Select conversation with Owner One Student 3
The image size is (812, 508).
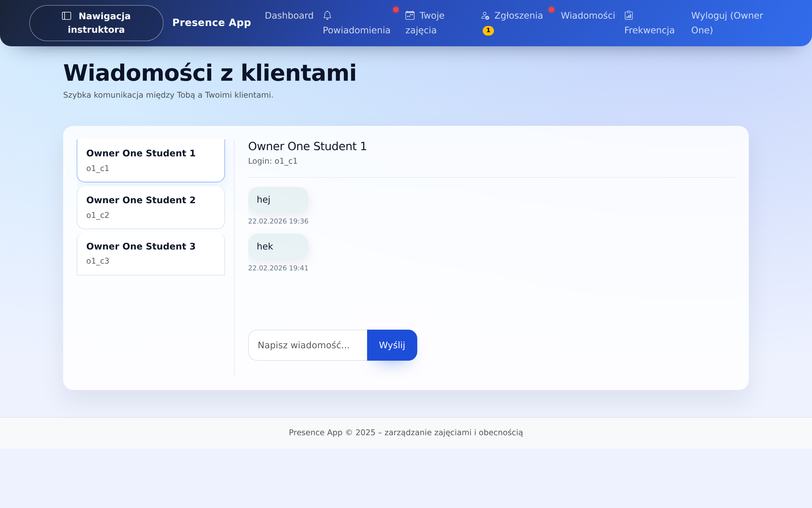151,254
